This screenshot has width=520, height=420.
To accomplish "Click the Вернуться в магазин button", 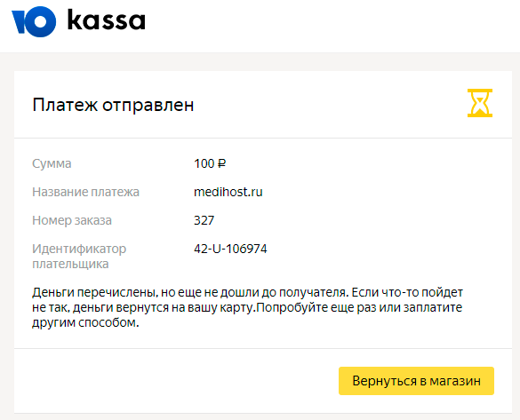I will click(416, 381).
